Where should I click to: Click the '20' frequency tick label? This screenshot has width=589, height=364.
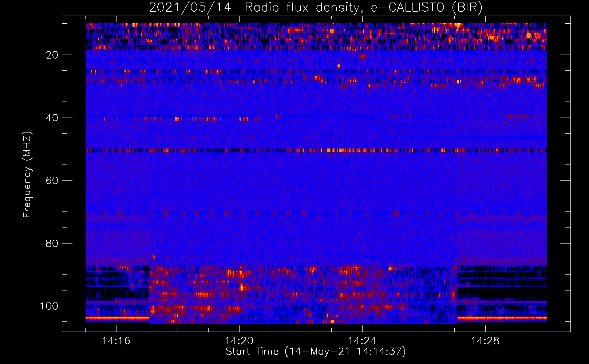52,55
